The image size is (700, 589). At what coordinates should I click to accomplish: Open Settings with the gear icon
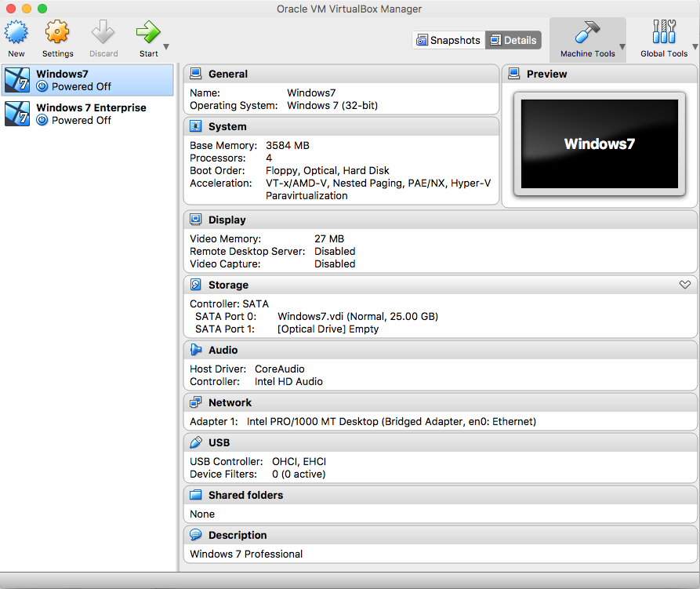pyautogui.click(x=57, y=33)
